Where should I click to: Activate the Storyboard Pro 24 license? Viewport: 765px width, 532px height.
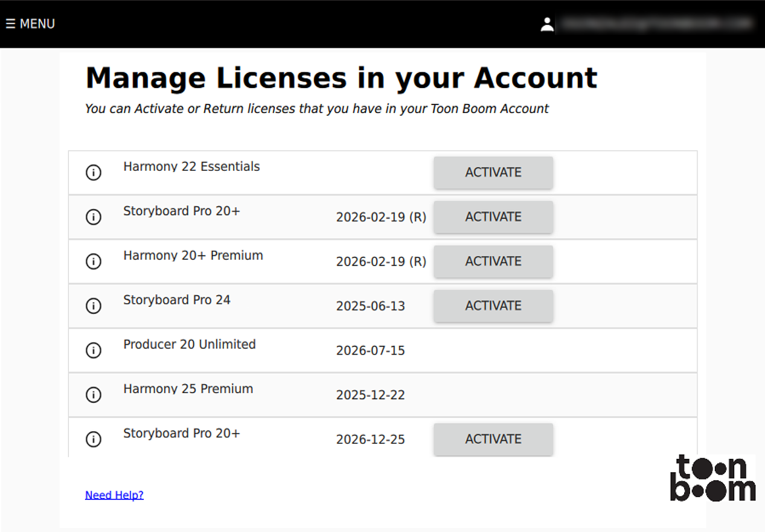[x=493, y=306]
